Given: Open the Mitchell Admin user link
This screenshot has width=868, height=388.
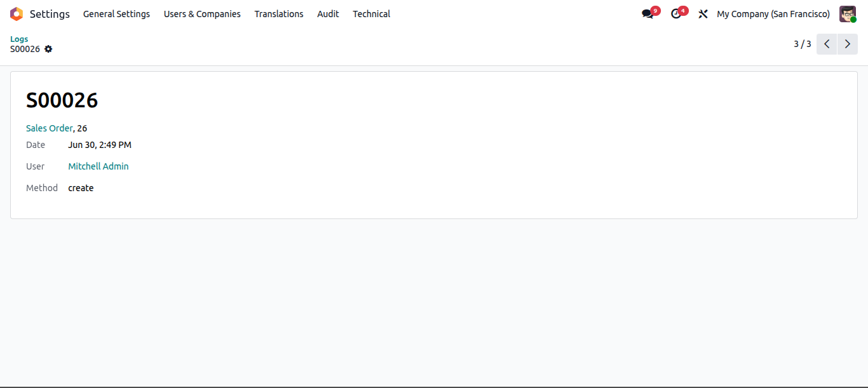Looking at the screenshot, I should tap(98, 166).
